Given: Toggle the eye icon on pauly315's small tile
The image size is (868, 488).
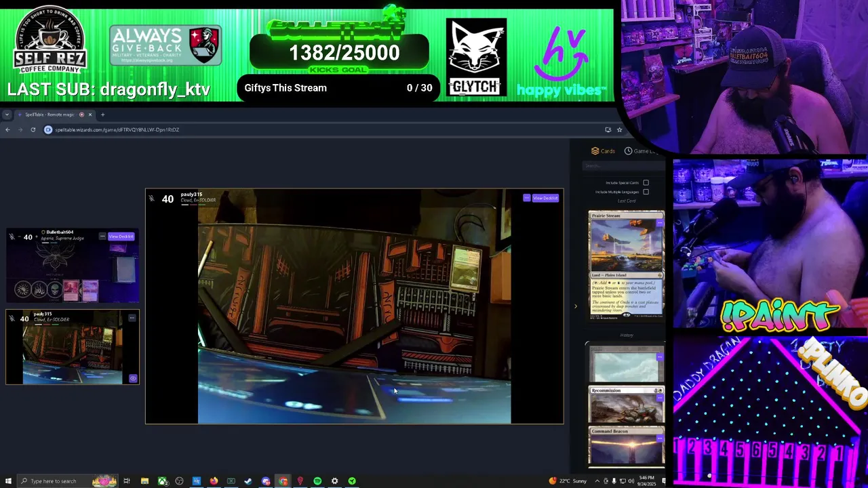Looking at the screenshot, I should pos(133,378).
